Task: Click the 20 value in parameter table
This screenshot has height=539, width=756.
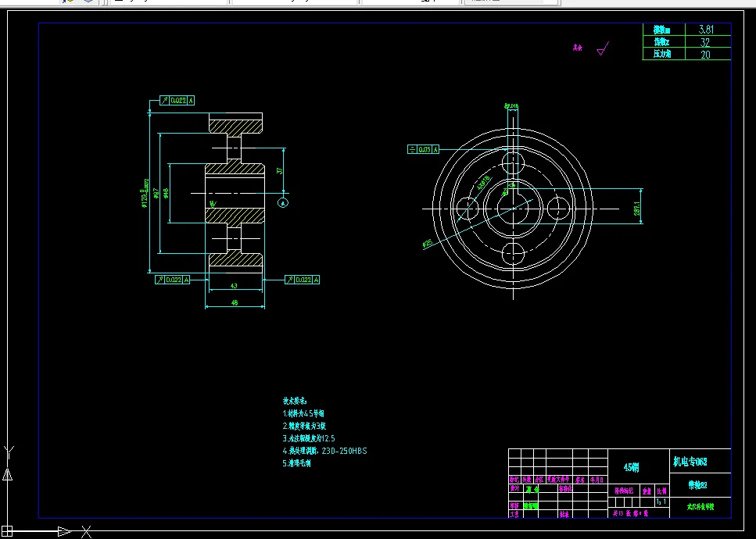Action: 705,55
